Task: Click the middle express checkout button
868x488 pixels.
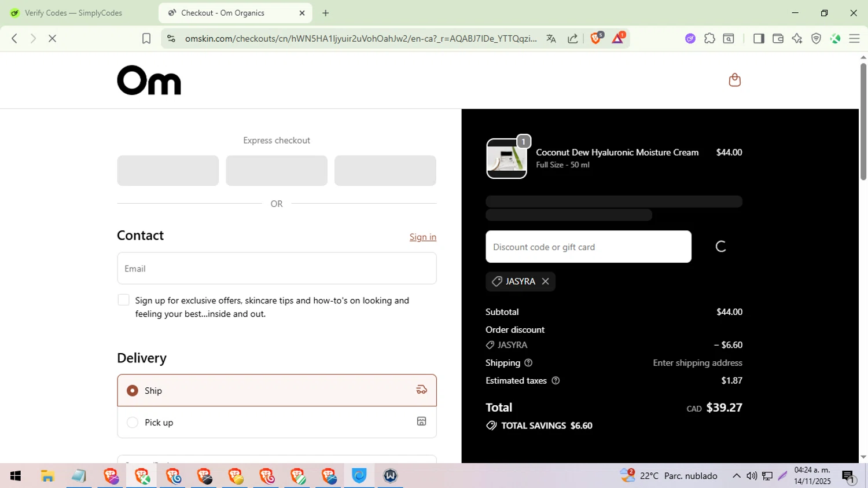Action: coord(277,171)
